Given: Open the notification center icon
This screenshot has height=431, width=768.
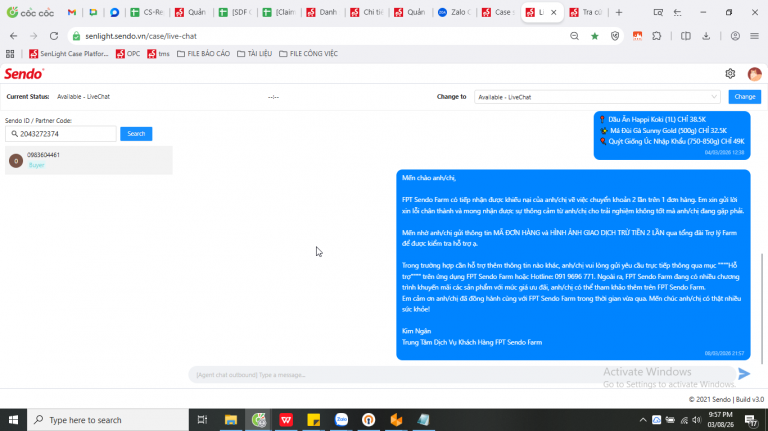Looking at the screenshot, I should (x=750, y=420).
